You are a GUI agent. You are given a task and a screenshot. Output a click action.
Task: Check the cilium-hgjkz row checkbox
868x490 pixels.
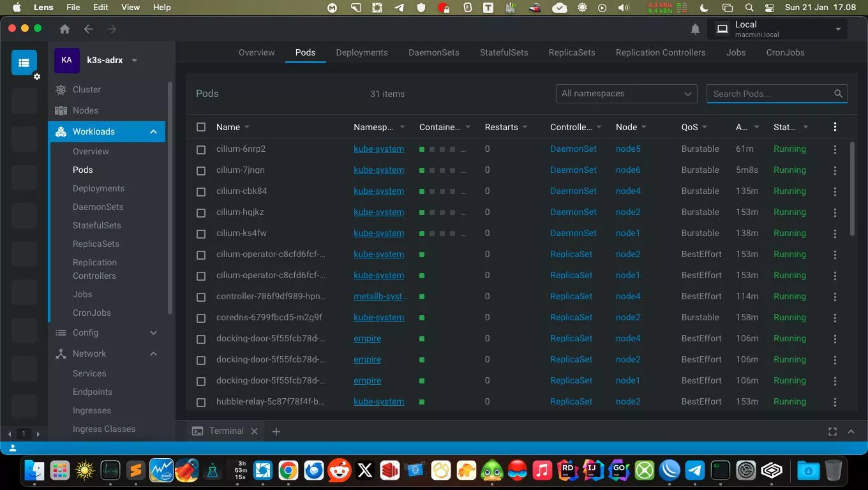pyautogui.click(x=201, y=212)
